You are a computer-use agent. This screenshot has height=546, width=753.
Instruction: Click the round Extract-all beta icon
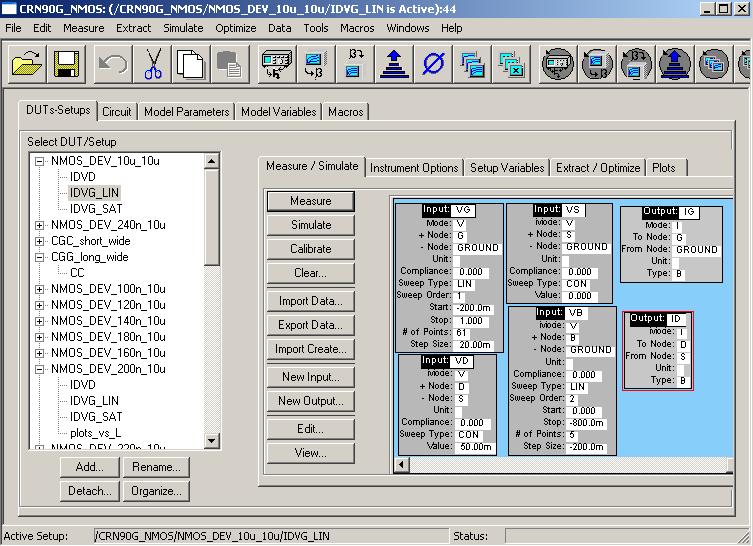[636, 64]
